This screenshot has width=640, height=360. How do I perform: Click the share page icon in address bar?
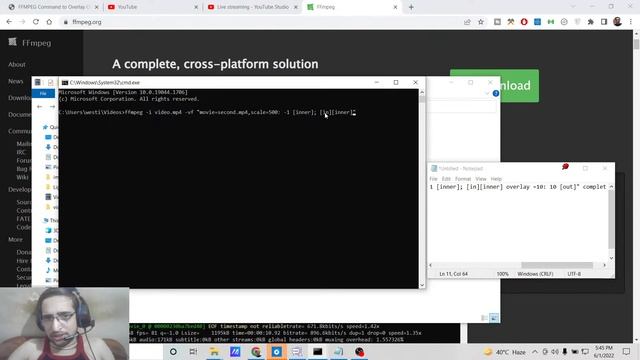click(467, 22)
